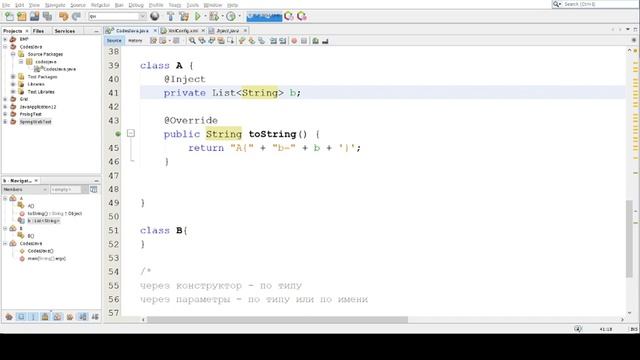Viewport: 640px width, 360px height.
Task: Click the Redo arrow icon
Action: coord(76,16)
